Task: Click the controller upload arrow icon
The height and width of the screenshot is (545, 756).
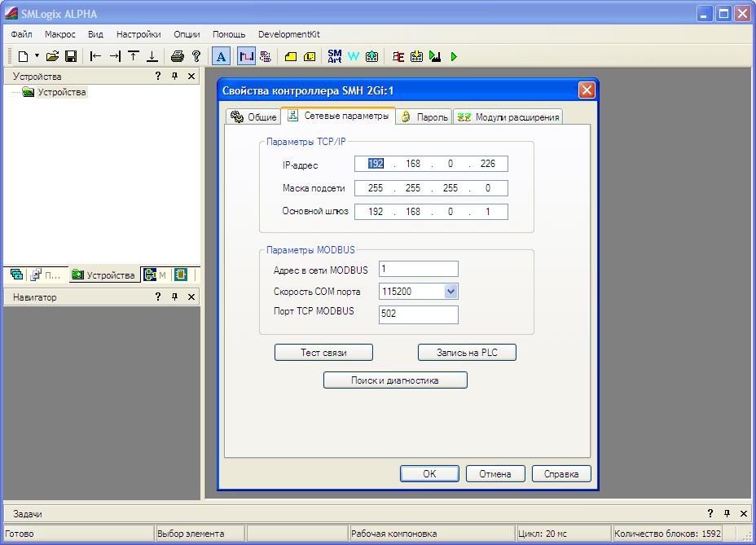Action: click(x=371, y=56)
